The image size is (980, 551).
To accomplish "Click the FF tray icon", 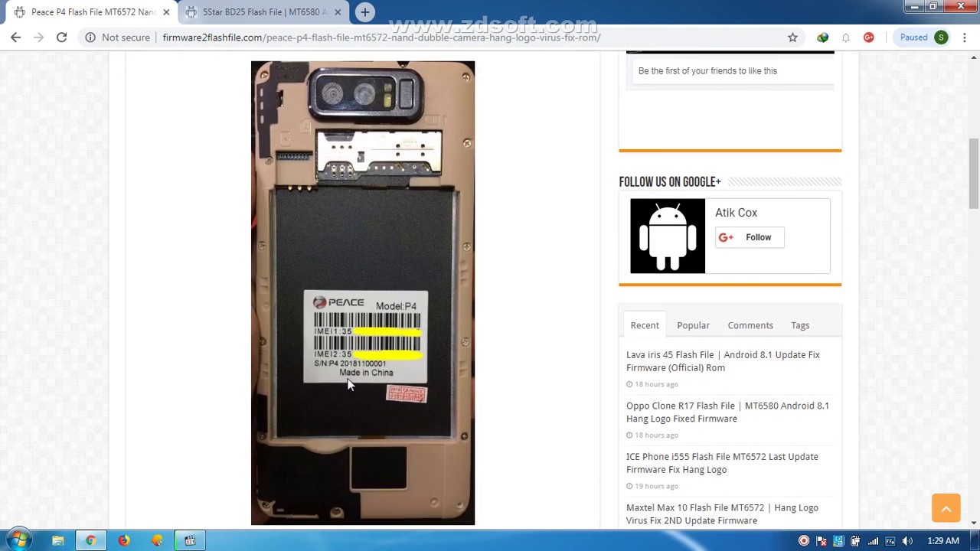I will click(890, 541).
